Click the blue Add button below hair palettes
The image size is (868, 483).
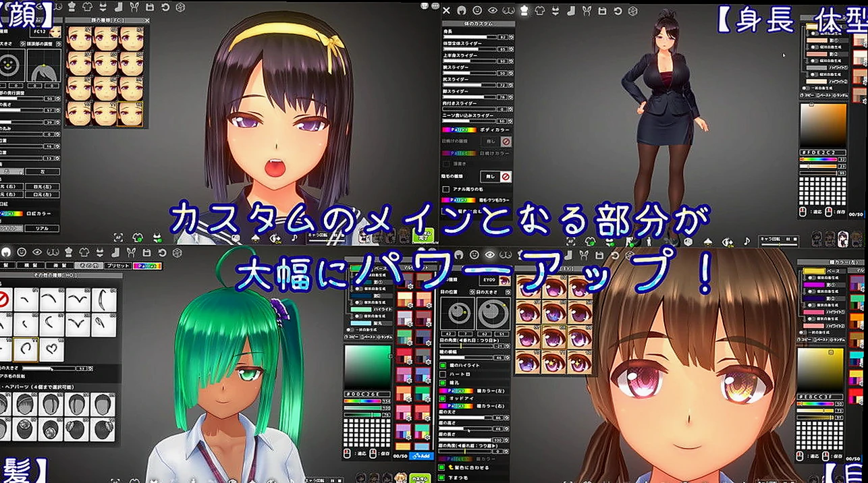coord(421,456)
